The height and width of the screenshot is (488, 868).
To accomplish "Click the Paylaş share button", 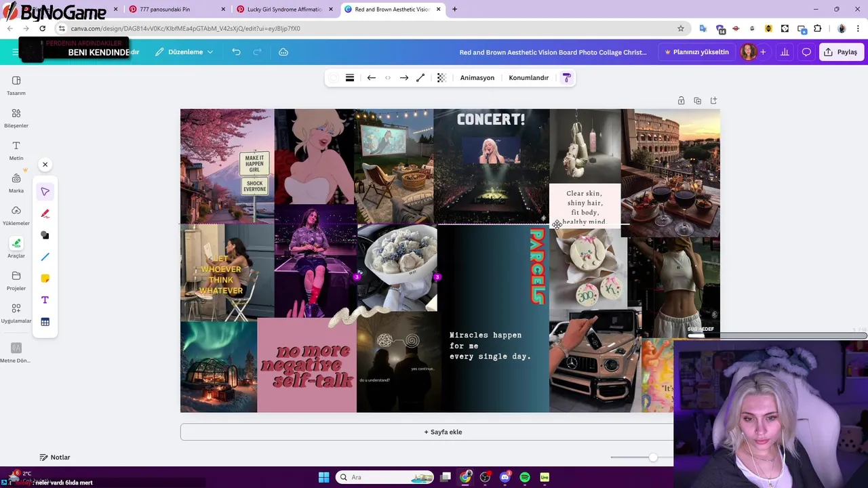I will (x=841, y=52).
